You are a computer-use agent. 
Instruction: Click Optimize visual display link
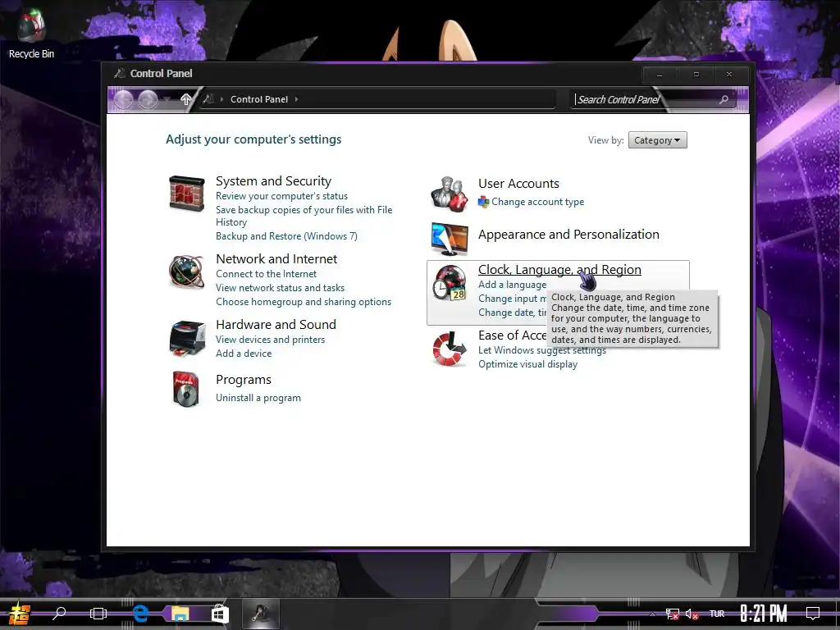pos(527,364)
